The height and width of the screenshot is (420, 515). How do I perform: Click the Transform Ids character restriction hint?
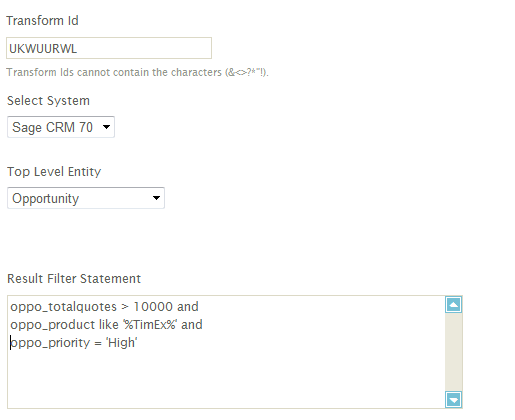point(137,72)
